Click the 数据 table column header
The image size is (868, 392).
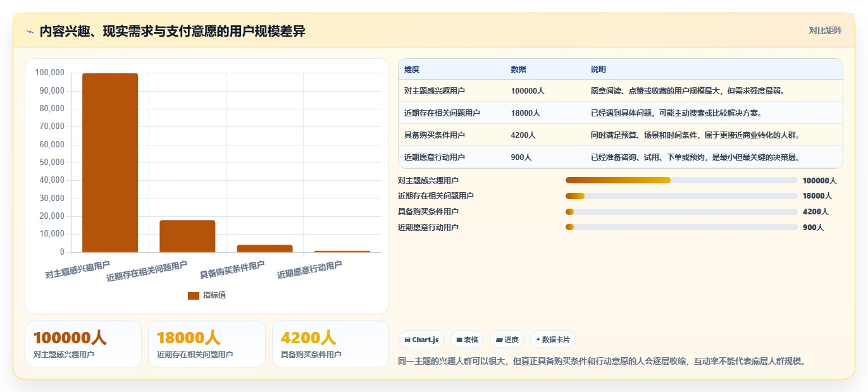coord(518,70)
